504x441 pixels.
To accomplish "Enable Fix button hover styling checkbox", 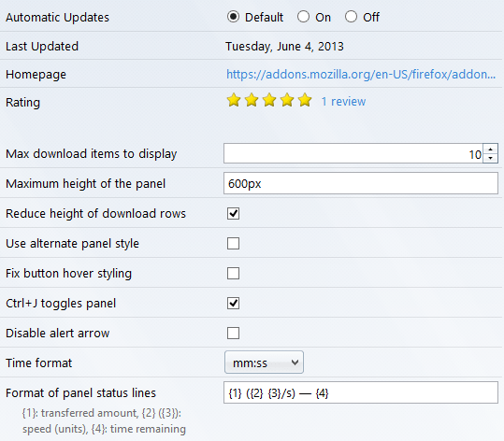I will pos(233,274).
